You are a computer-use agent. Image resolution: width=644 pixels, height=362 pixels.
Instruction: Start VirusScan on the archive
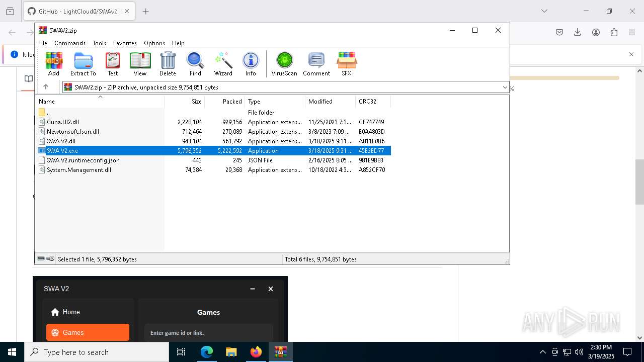284,64
